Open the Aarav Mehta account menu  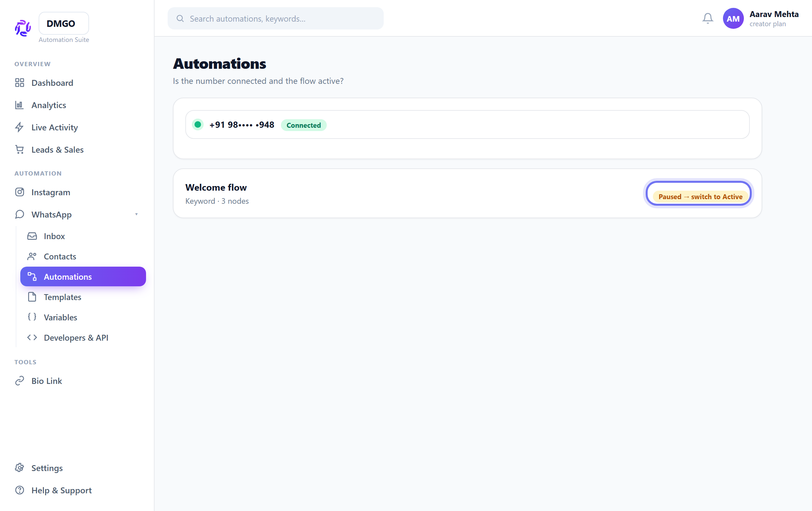point(761,19)
